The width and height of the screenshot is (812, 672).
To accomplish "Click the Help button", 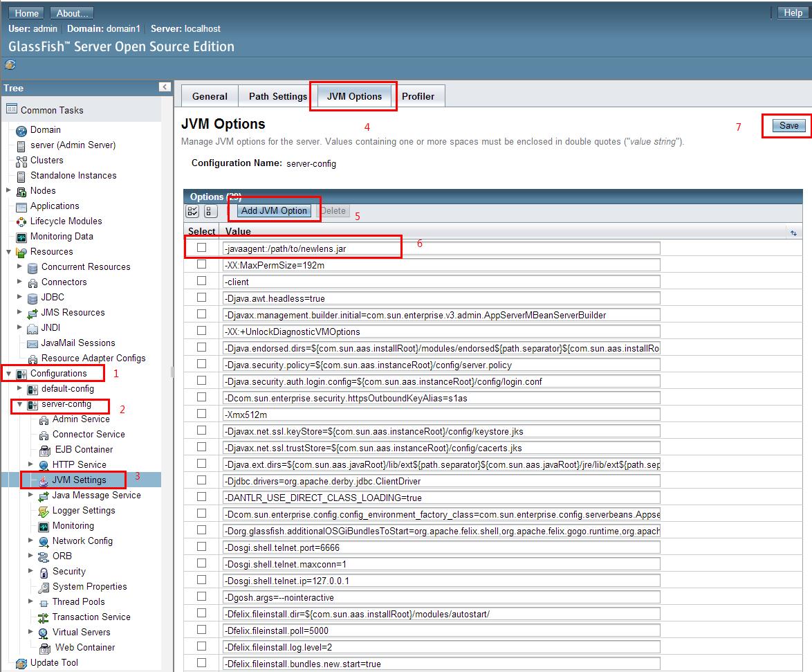I will point(793,12).
